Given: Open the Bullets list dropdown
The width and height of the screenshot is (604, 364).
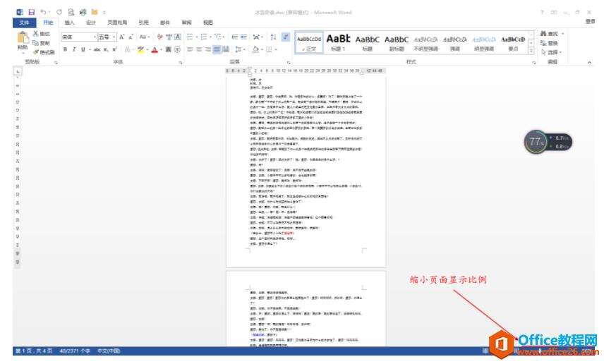Looking at the screenshot, I should click(196, 37).
